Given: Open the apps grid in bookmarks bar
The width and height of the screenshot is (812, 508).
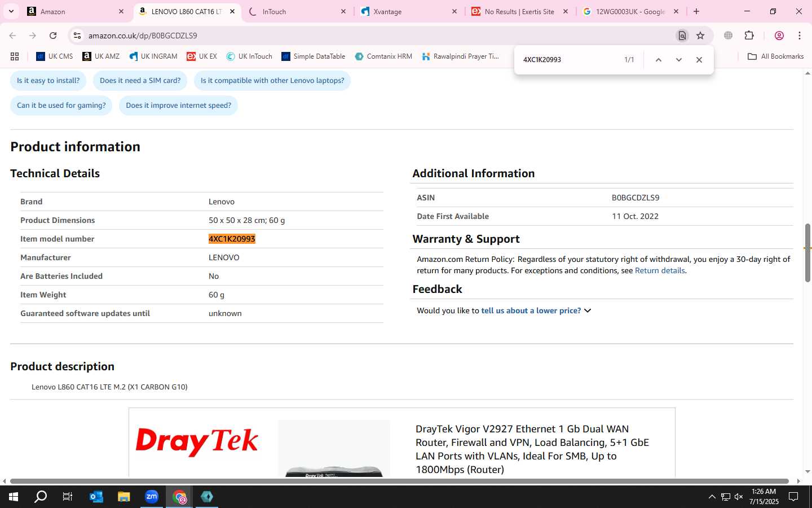Looking at the screenshot, I should click(x=15, y=56).
